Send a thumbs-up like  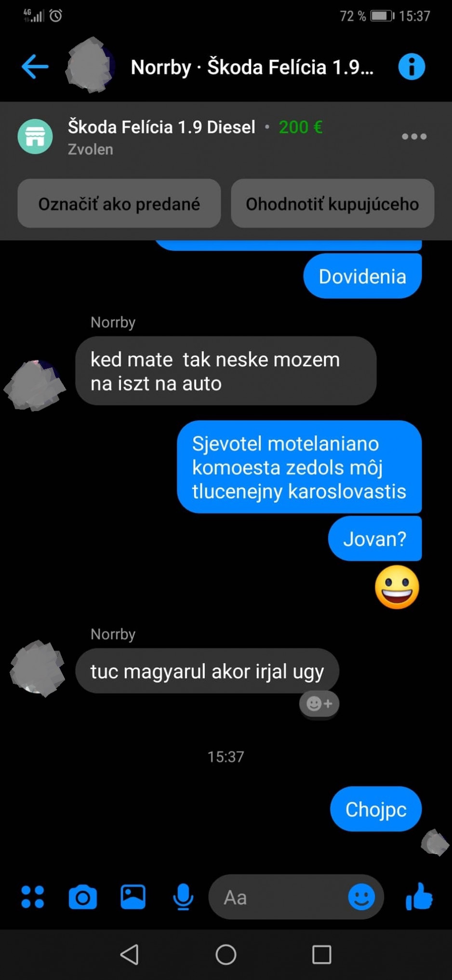pos(419,897)
